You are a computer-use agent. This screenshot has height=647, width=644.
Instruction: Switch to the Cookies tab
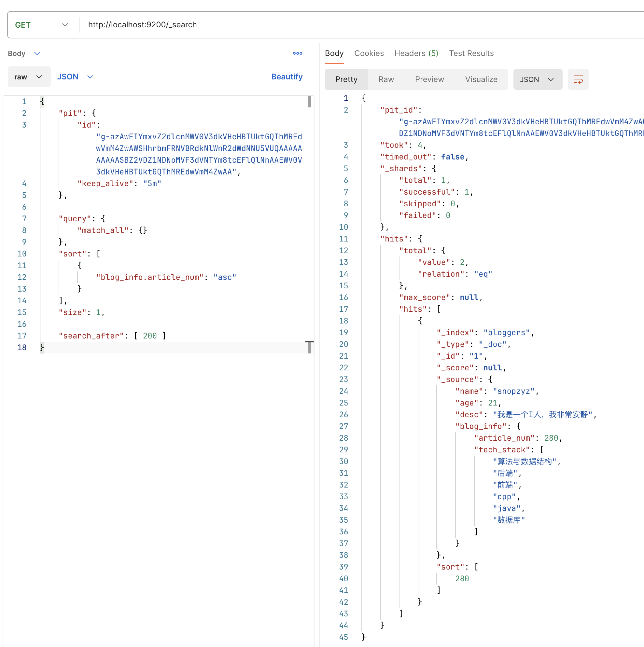point(369,54)
